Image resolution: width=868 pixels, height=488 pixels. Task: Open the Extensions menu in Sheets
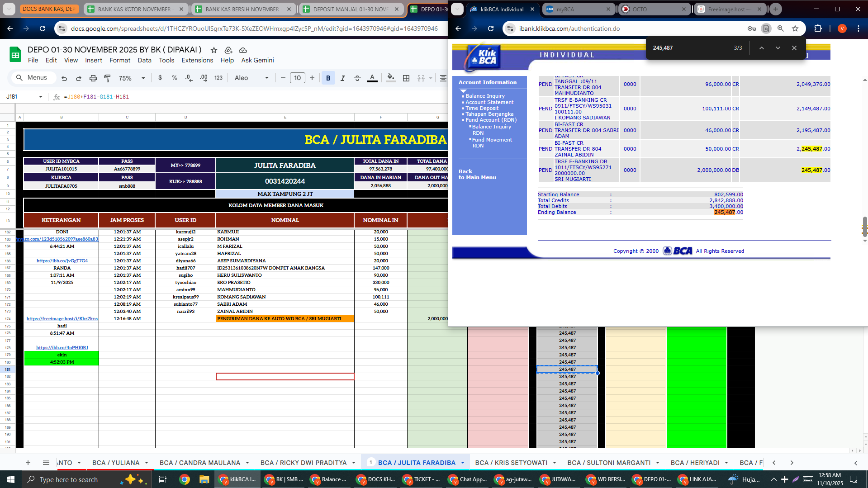pyautogui.click(x=197, y=60)
